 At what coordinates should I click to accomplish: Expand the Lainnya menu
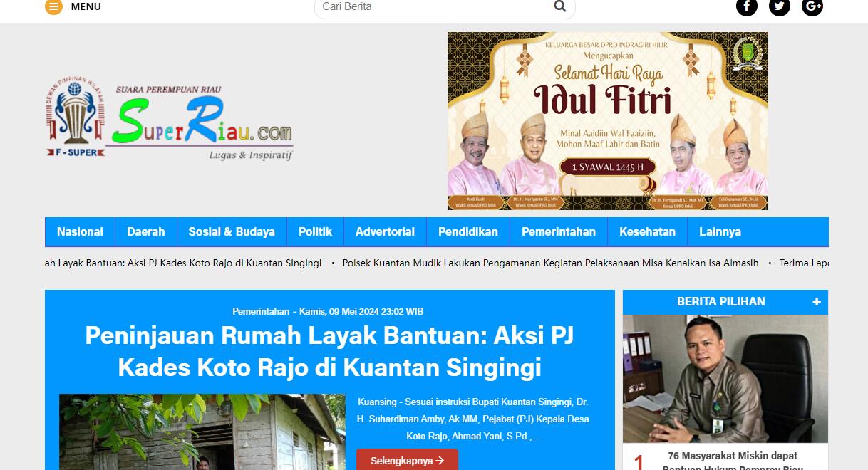[x=720, y=232]
